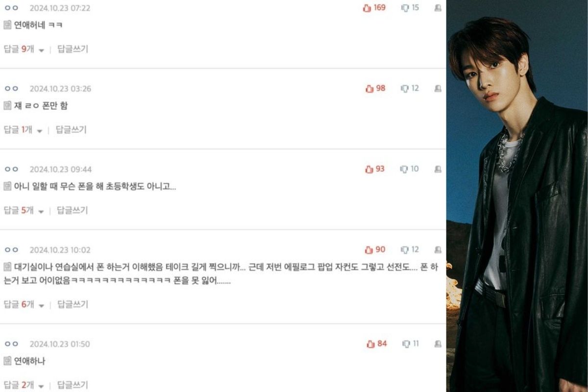Report the comment posted at 10:02
This screenshot has width=588, height=392.
coord(438,250)
